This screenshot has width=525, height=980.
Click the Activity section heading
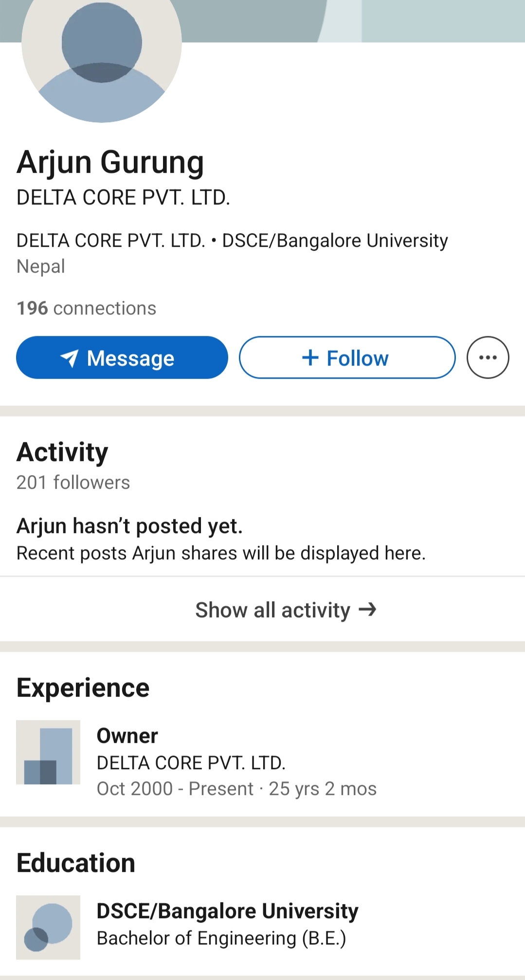coord(63,452)
